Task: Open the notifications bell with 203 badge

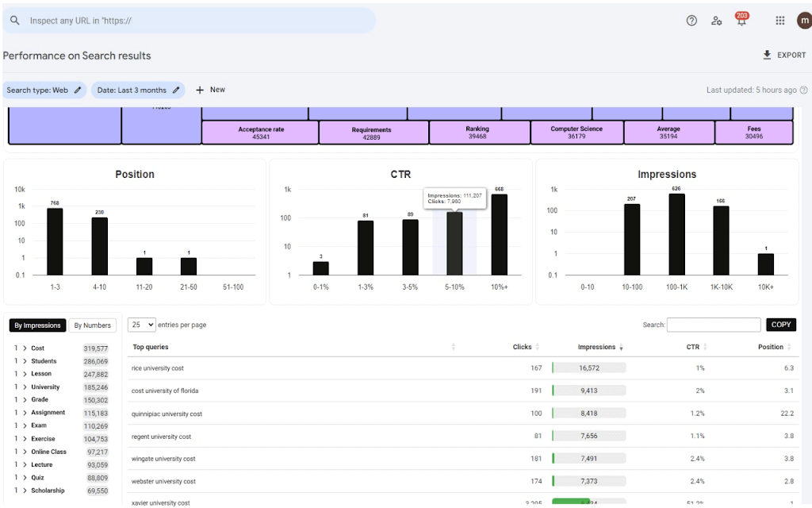Action: [x=741, y=21]
